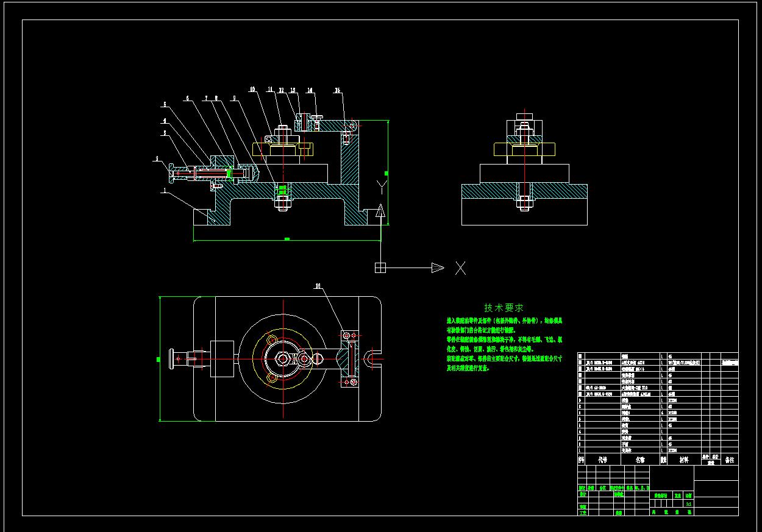
Task: Select part balloon number 10
Action: coord(253,90)
